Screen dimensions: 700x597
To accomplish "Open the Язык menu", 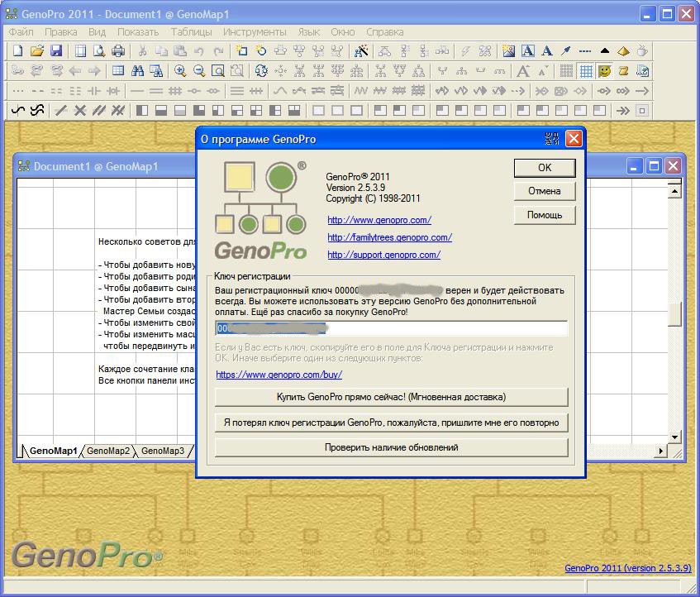I will [x=308, y=32].
